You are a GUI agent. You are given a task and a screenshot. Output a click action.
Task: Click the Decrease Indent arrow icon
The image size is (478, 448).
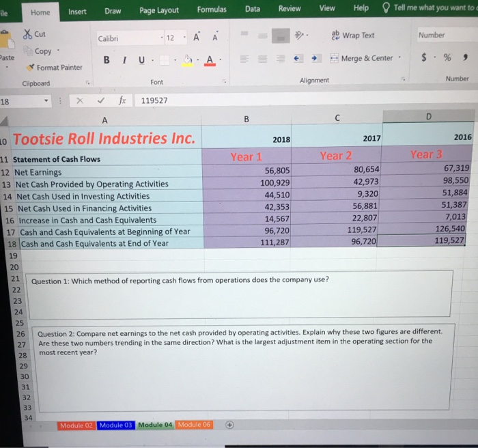(x=298, y=58)
